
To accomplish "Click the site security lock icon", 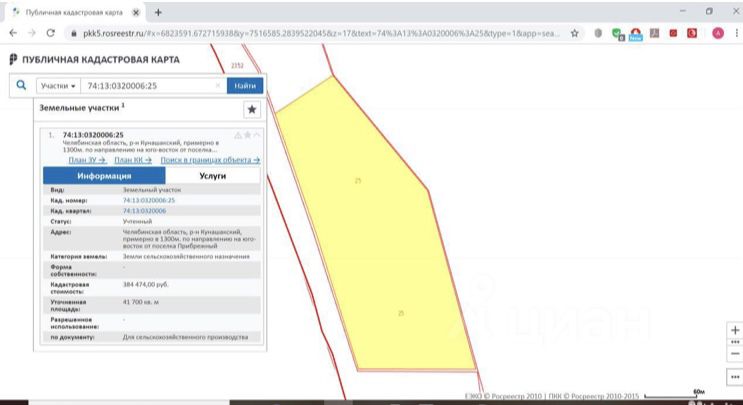I will click(73, 33).
